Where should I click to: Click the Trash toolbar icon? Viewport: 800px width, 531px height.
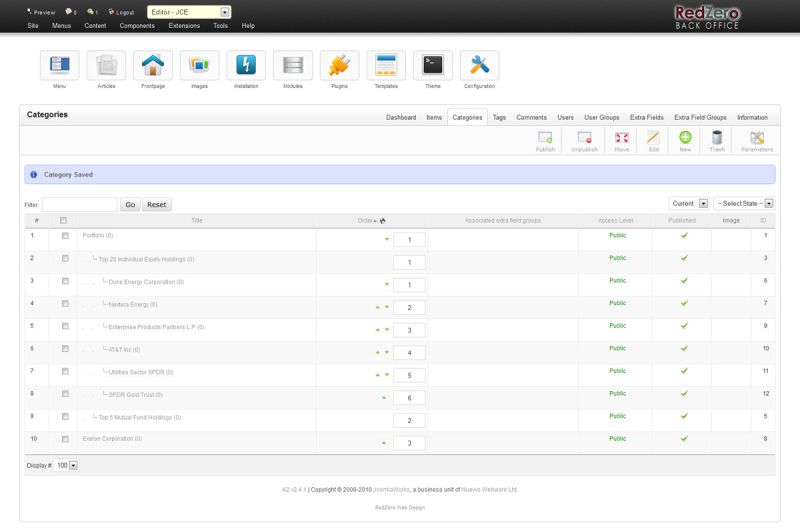[717, 141]
